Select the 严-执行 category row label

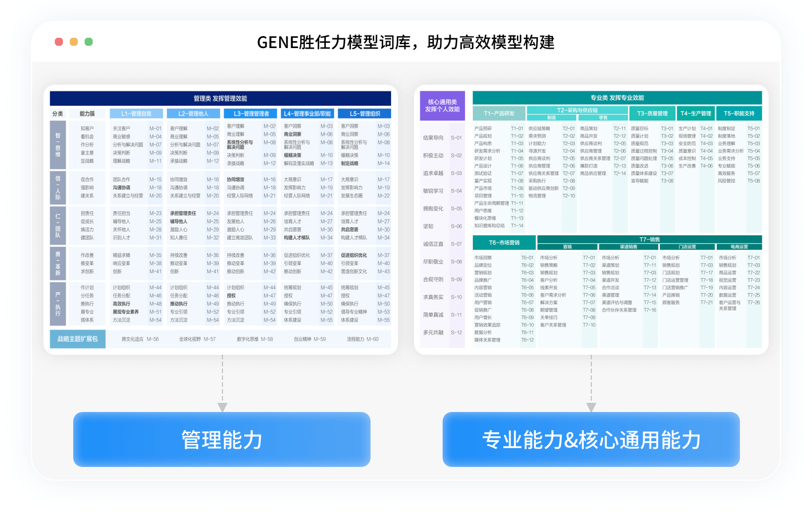click(58, 303)
